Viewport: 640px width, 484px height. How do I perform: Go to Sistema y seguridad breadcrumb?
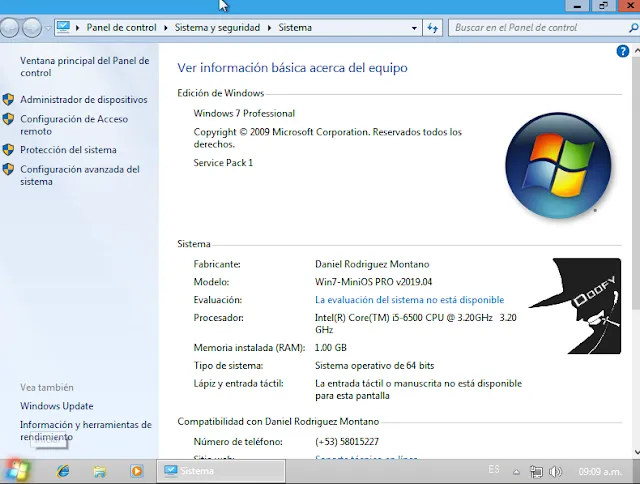(x=217, y=28)
